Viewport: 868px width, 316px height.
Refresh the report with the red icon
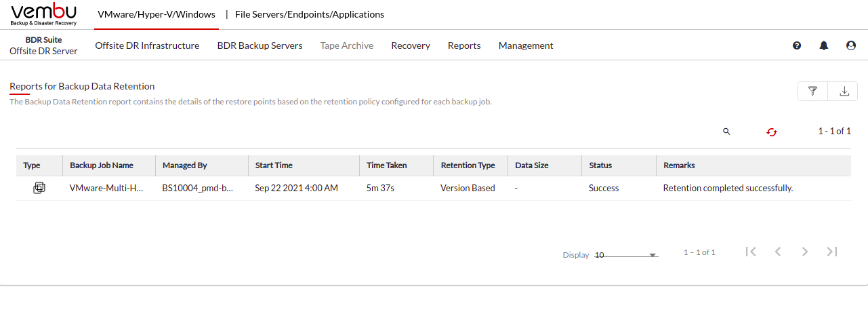(772, 132)
